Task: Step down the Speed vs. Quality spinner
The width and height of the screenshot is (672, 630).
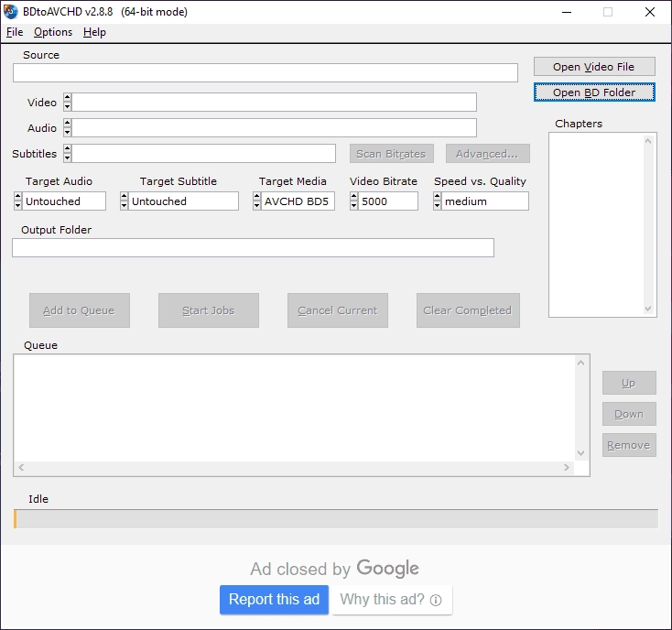Action: pos(437,206)
